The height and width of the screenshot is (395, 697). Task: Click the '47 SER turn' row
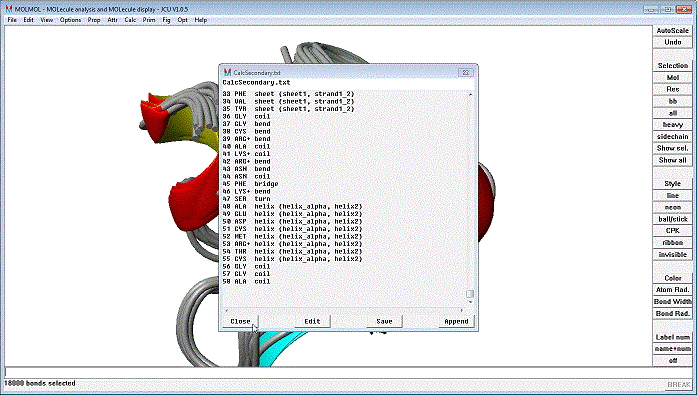(246, 199)
